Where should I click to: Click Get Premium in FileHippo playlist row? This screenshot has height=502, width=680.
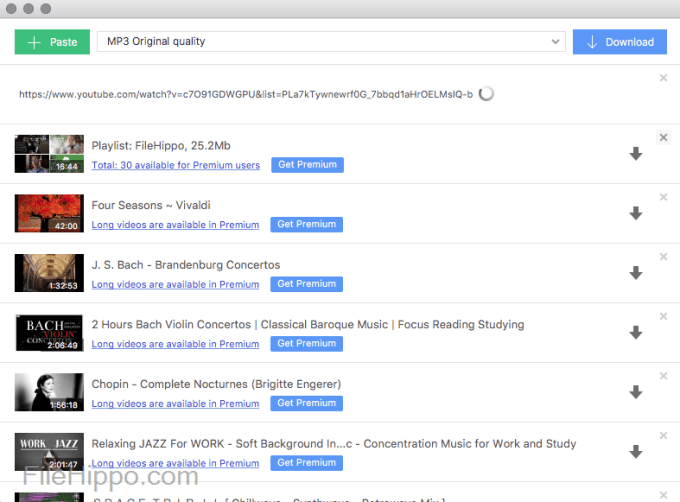(x=307, y=165)
